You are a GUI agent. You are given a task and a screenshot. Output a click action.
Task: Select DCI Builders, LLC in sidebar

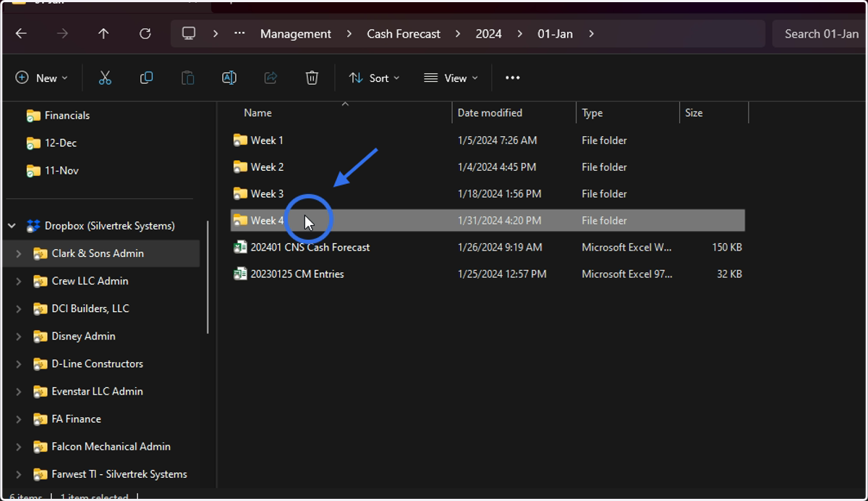(90, 308)
